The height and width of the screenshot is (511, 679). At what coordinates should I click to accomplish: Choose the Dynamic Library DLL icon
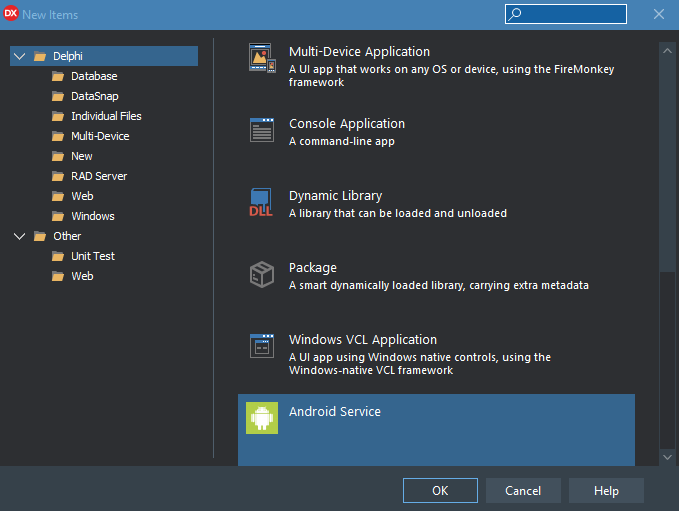click(262, 202)
